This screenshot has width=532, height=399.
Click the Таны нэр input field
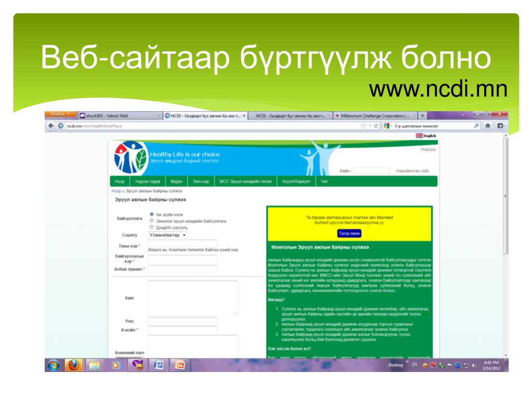(x=182, y=243)
